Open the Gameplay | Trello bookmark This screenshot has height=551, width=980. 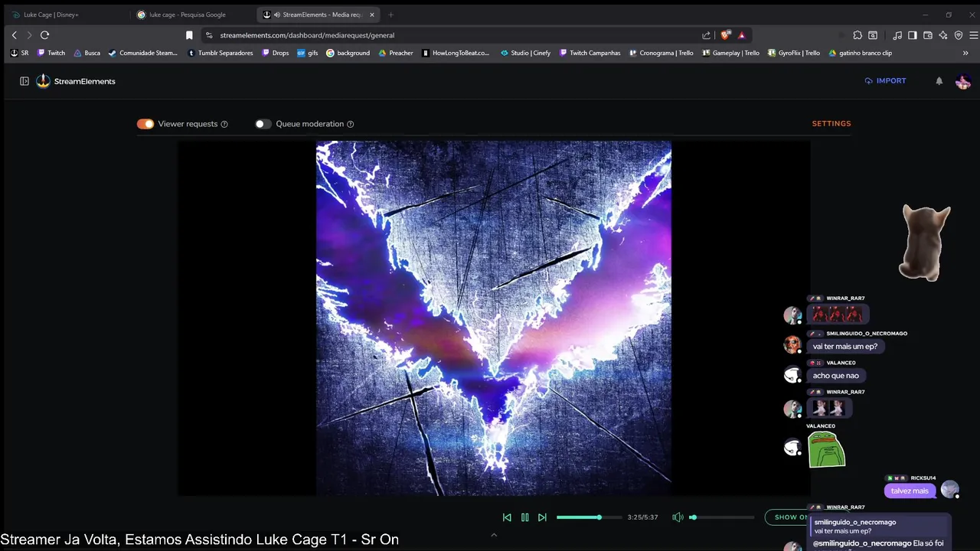pyautogui.click(x=730, y=54)
